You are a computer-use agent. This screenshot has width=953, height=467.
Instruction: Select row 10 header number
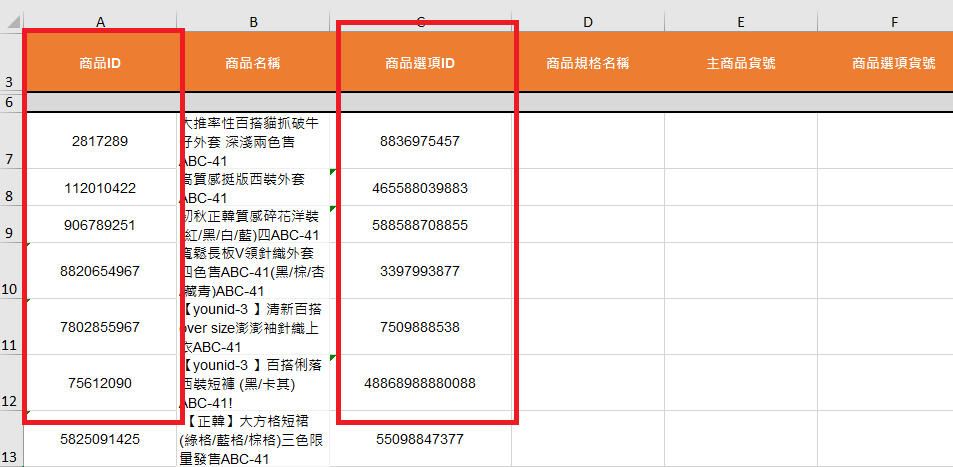tap(10, 289)
